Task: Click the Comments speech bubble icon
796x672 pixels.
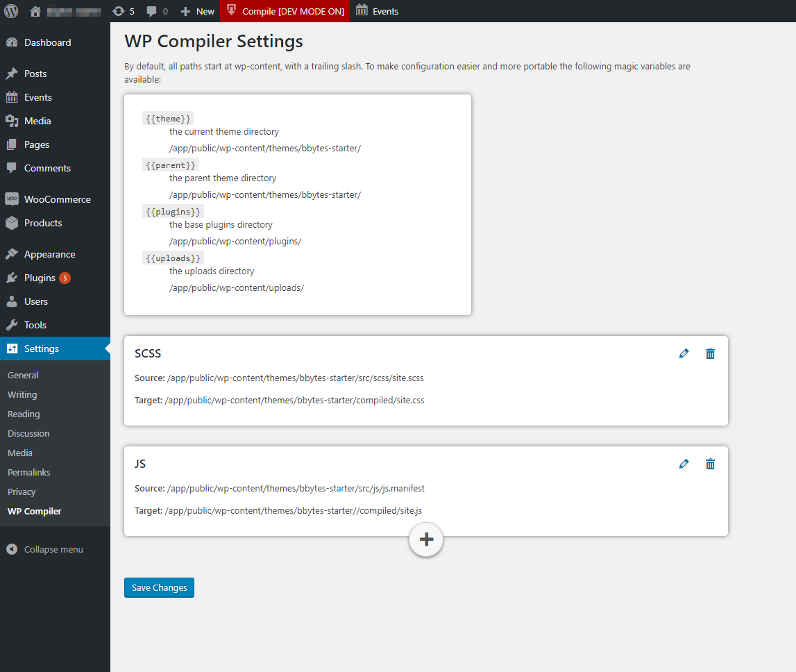Action: point(12,168)
